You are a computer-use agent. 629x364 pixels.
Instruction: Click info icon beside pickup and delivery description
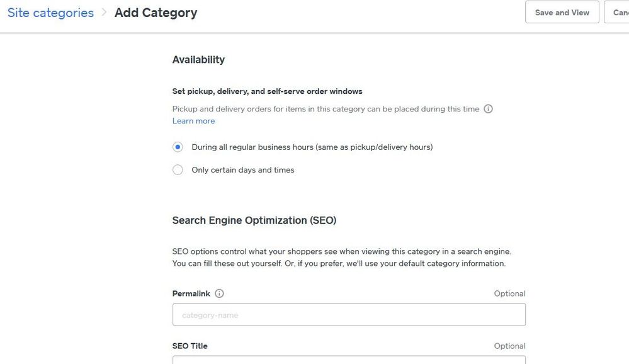[x=488, y=109]
